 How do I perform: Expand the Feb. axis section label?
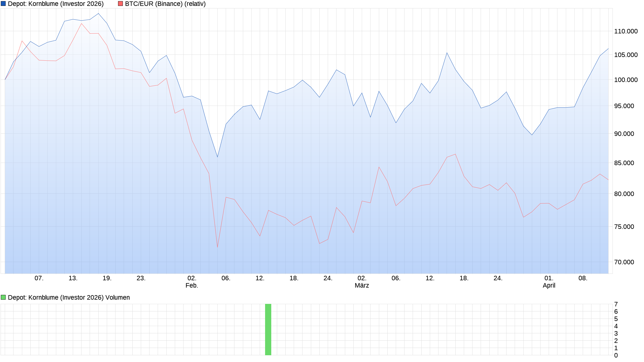pyautogui.click(x=192, y=286)
